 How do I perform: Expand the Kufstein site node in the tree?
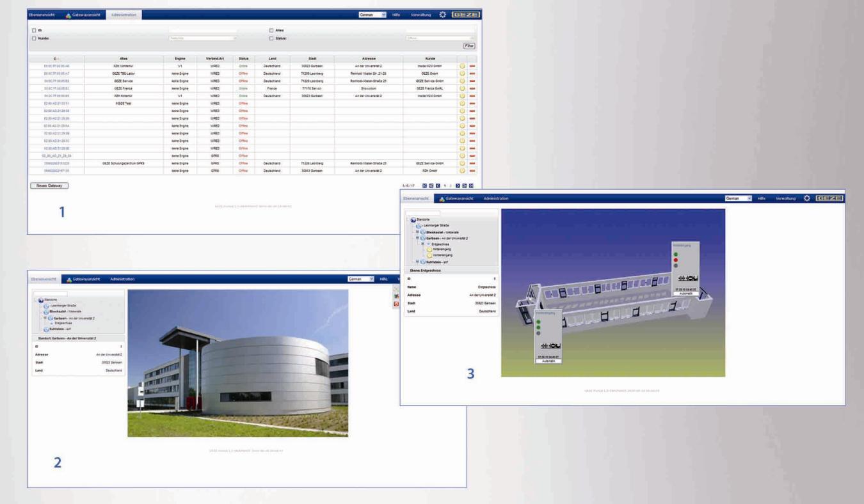[x=417, y=261]
